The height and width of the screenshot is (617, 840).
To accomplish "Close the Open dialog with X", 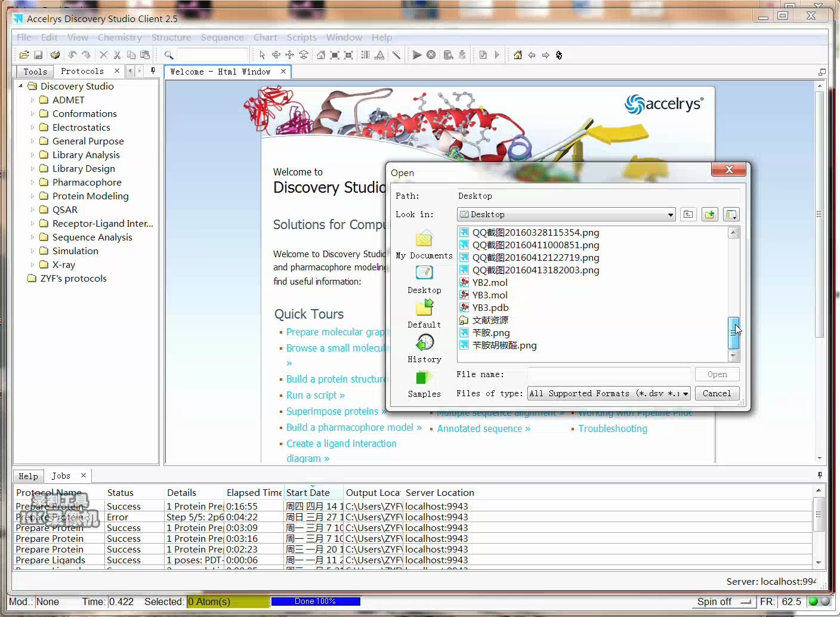I will click(728, 169).
